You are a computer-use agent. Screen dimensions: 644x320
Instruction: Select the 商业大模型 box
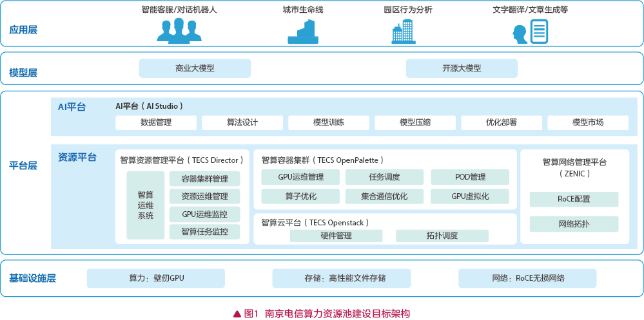[195, 68]
